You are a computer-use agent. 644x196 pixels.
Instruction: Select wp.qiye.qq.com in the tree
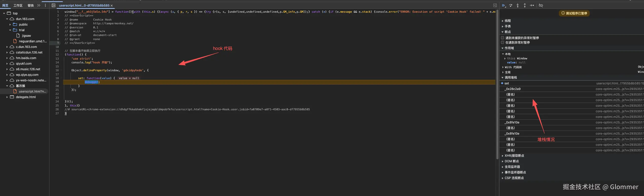point(27,75)
